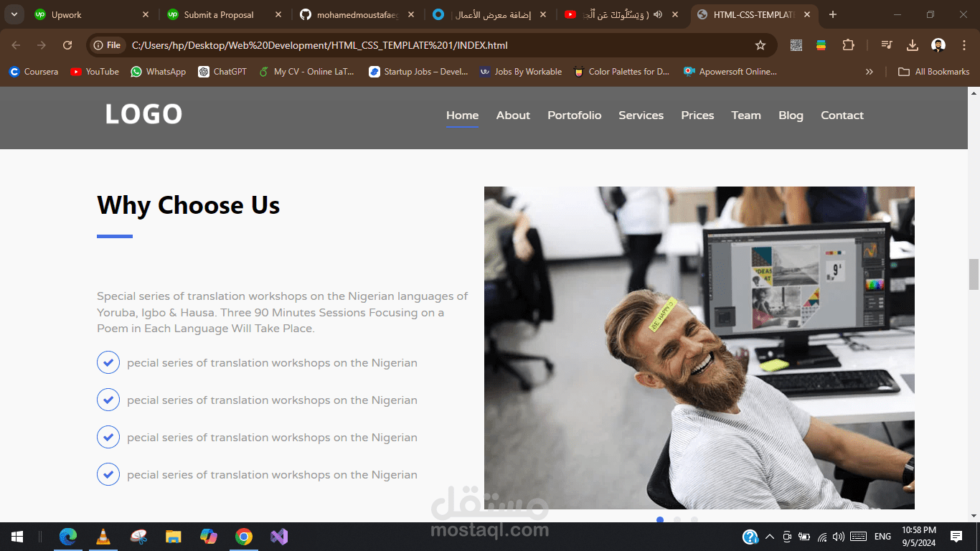Select the active blue slider dot
Image resolution: width=980 pixels, height=551 pixels.
point(660,519)
